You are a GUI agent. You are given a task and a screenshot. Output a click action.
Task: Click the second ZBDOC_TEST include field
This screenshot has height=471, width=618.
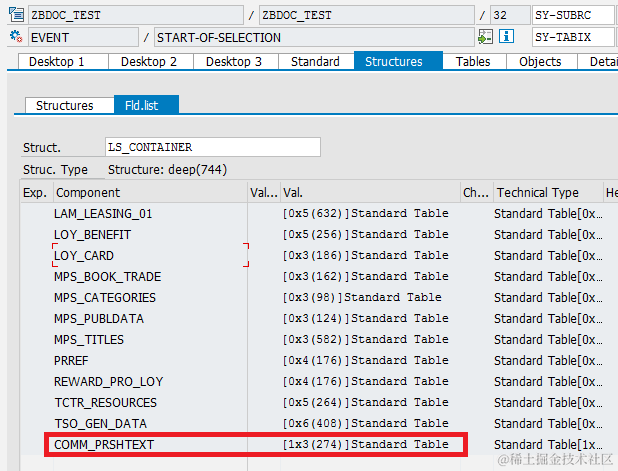point(367,15)
